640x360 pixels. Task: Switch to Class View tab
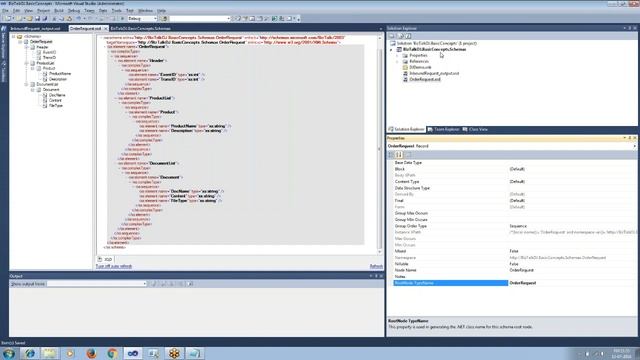(x=476, y=129)
